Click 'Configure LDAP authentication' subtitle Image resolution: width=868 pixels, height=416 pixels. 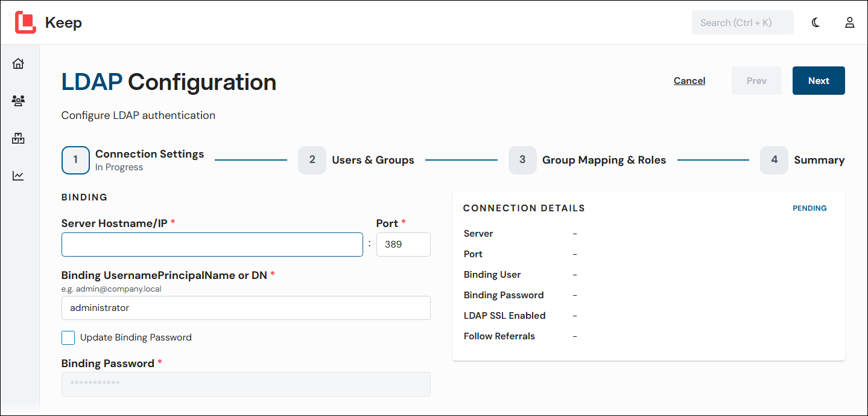[x=138, y=115]
